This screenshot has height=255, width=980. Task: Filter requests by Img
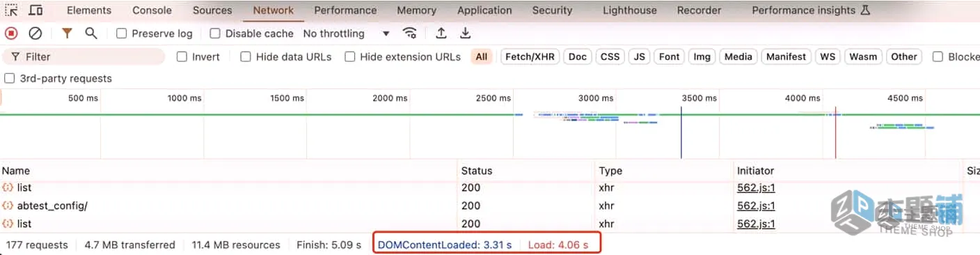point(702,57)
